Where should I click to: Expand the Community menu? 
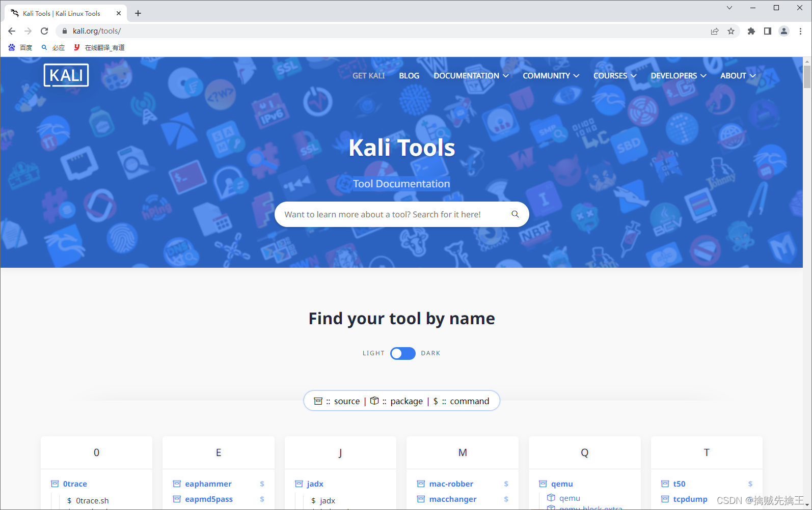click(x=551, y=75)
